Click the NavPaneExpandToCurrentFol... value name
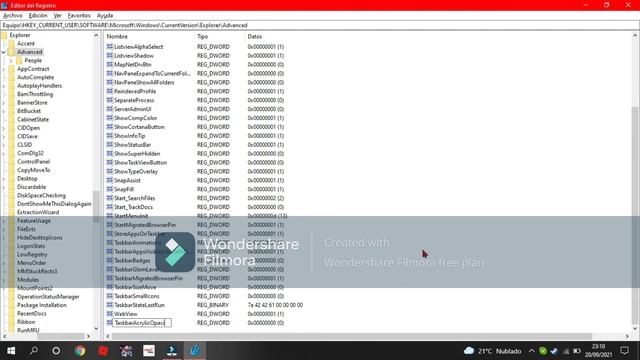Screen dimensions: 640x360 pos(152,73)
